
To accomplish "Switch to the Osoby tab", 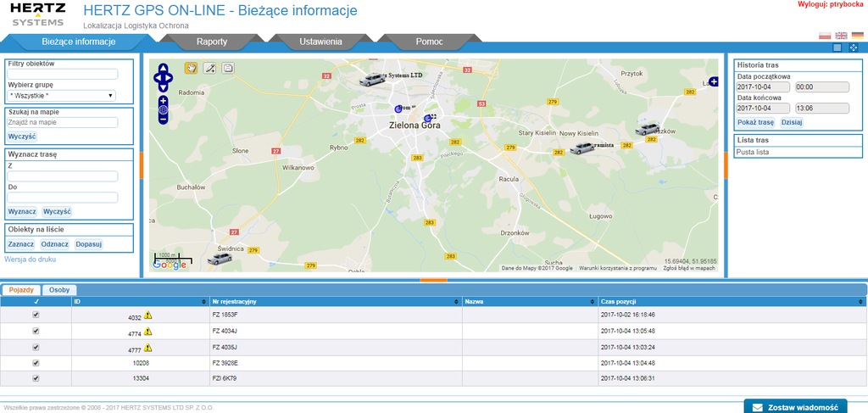I will [x=59, y=289].
